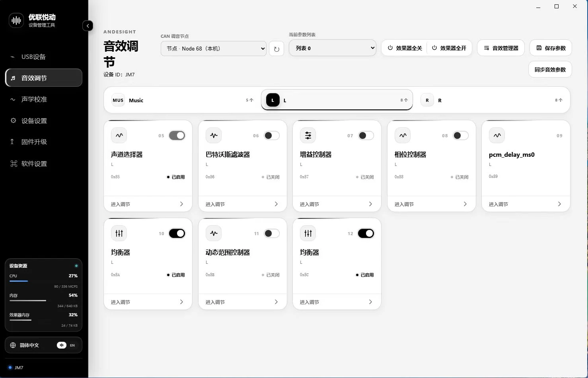The height and width of the screenshot is (378, 588).
Task: Select the Music channel tab
Action: pyautogui.click(x=182, y=100)
